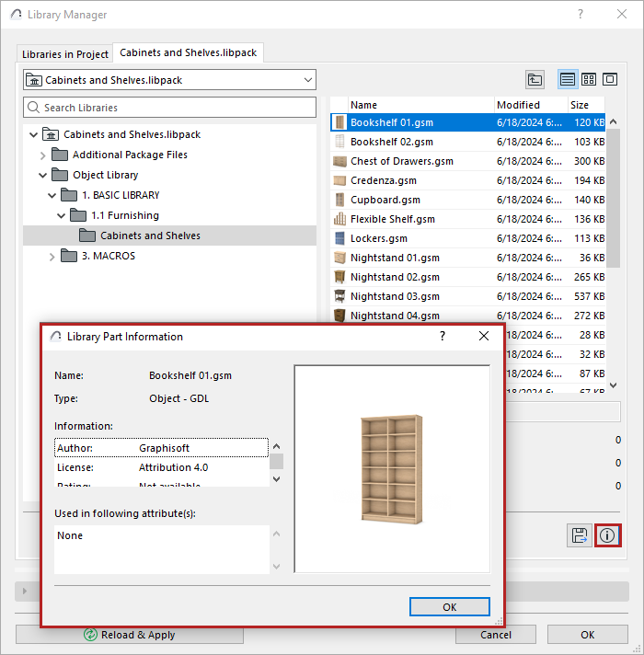This screenshot has width=644, height=655.
Task: Expand the Additional Package Files folder
Action: pyautogui.click(x=42, y=155)
